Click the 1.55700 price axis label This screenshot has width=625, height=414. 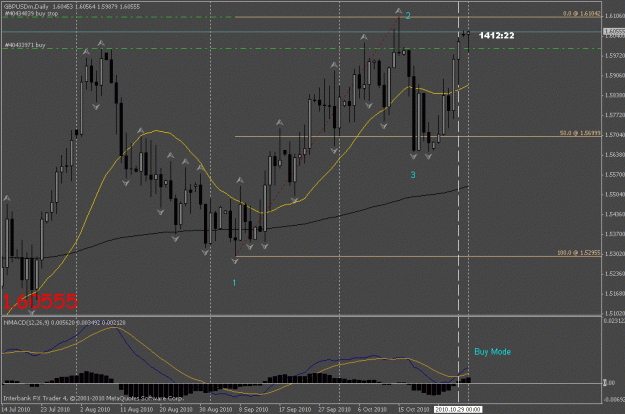pos(615,175)
